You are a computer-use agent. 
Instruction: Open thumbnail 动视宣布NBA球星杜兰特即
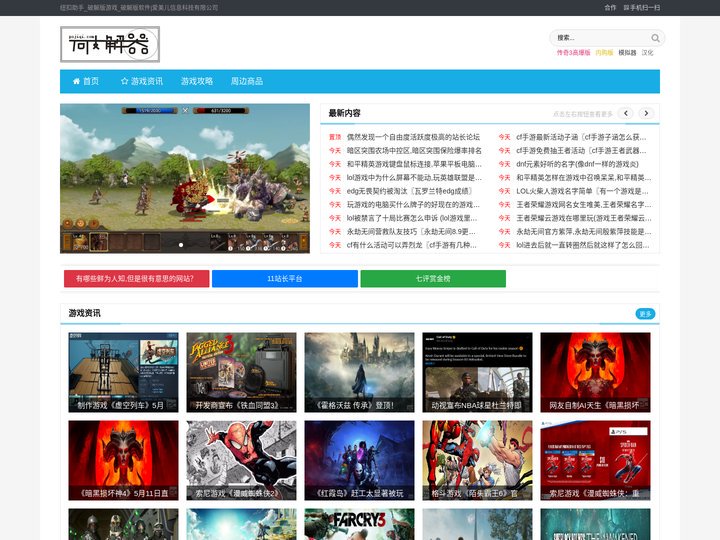[477, 372]
